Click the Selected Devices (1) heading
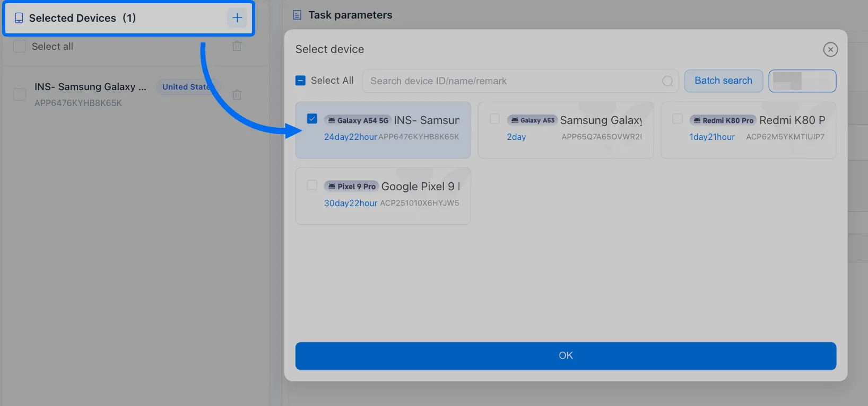 (x=82, y=18)
